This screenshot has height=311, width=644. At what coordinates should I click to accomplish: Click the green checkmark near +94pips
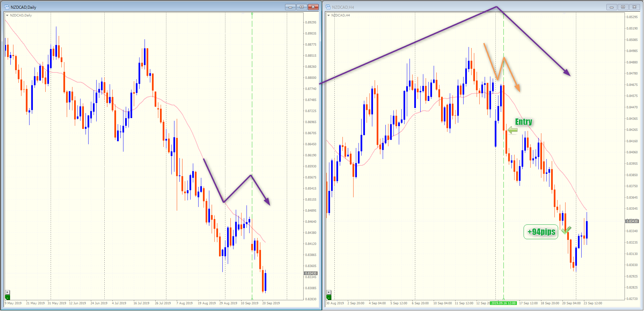(566, 230)
